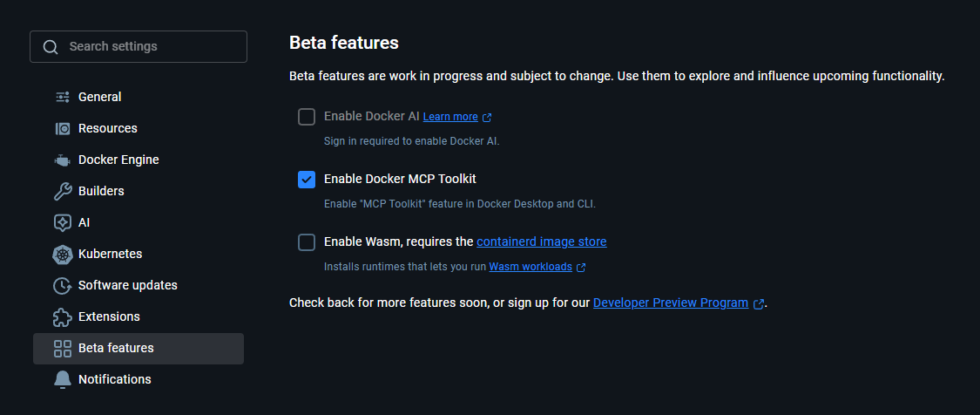Image resolution: width=980 pixels, height=415 pixels.
Task: Open the Docker AI Learn more link
Action: [450, 117]
